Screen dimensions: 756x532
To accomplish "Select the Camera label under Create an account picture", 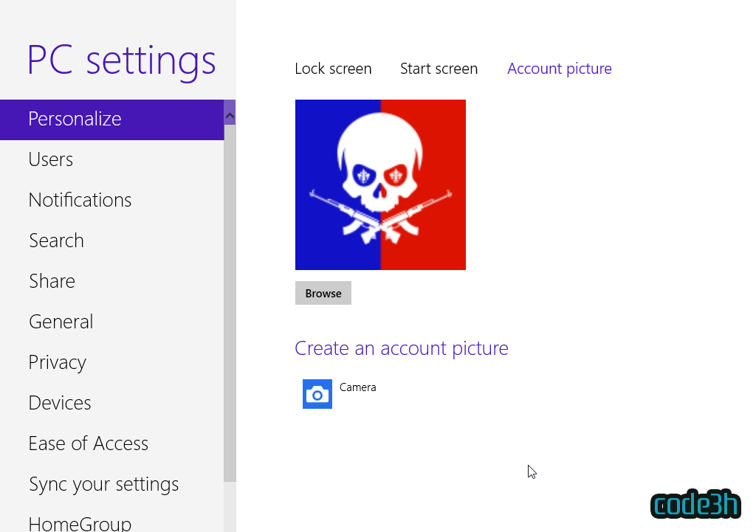I will [357, 387].
